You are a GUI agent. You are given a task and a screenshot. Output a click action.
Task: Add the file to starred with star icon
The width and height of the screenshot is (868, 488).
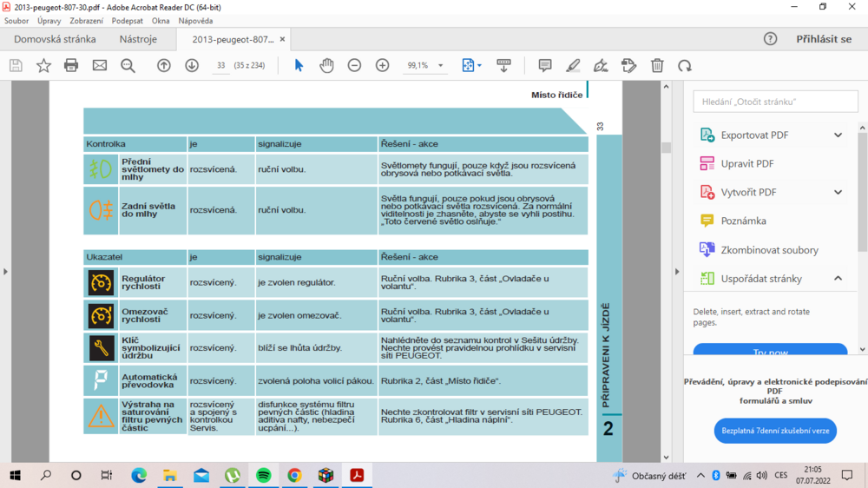click(43, 65)
